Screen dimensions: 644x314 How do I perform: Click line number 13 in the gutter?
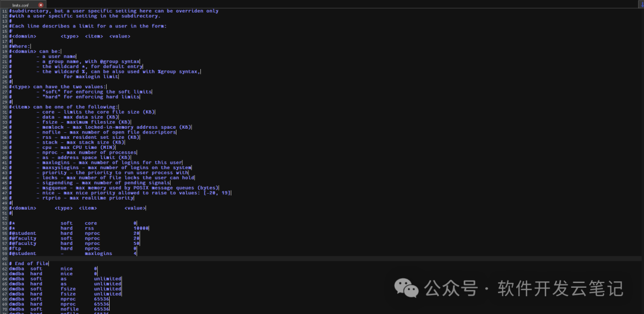click(5, 21)
